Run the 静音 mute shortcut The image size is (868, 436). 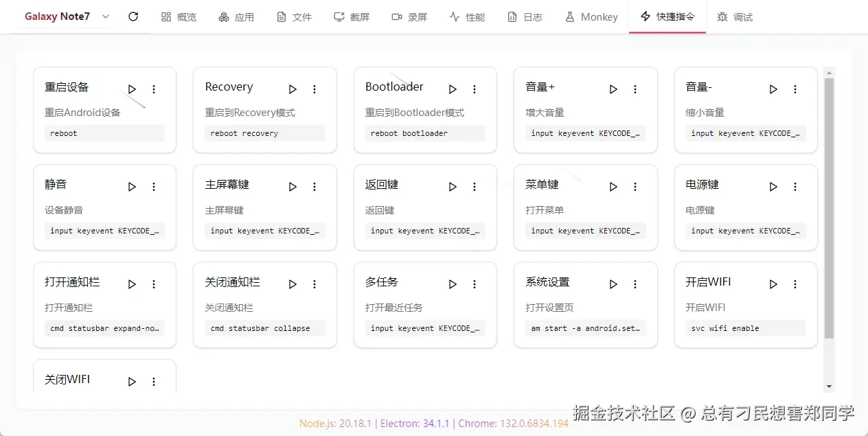(x=131, y=186)
